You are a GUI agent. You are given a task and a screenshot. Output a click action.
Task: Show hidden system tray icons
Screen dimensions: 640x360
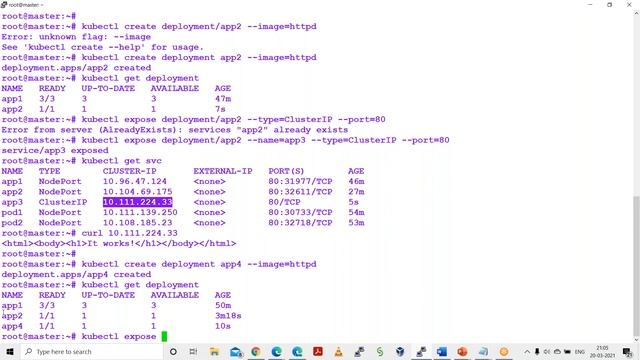[527, 351]
